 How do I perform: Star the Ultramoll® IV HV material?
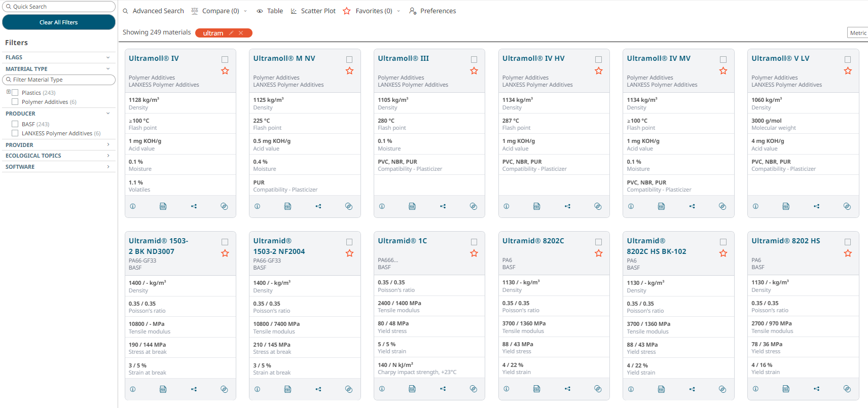(599, 71)
